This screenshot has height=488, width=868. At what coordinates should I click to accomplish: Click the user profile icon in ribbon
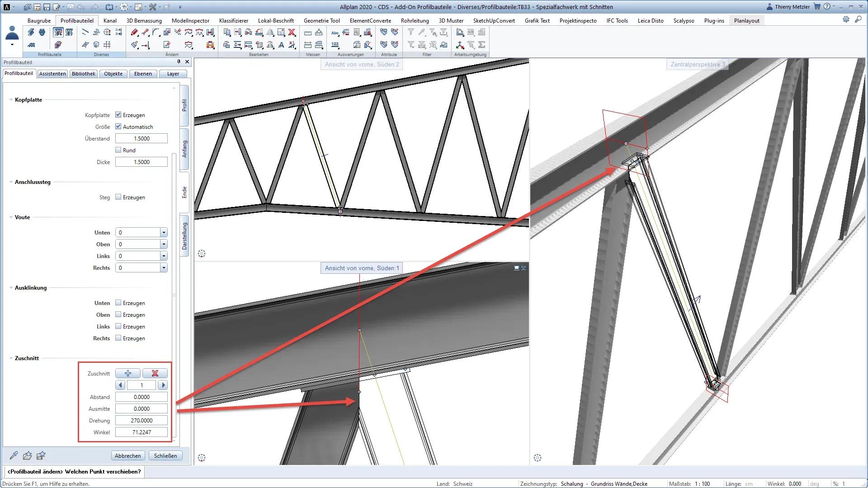[12, 33]
